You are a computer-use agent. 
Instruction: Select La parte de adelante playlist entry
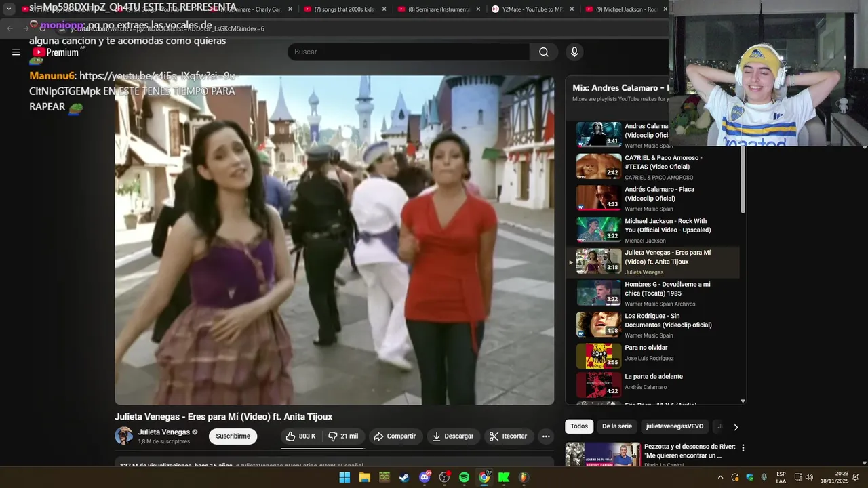(652, 385)
